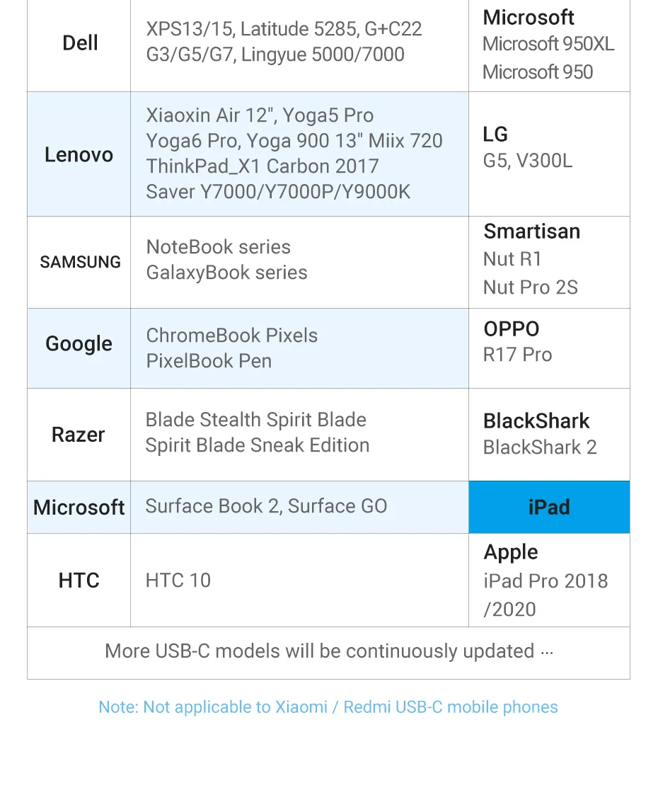Viewport: 658px width, 812px height.
Task: Click the ThinkPad_X1 Carbon 2017 line
Action: click(x=262, y=166)
